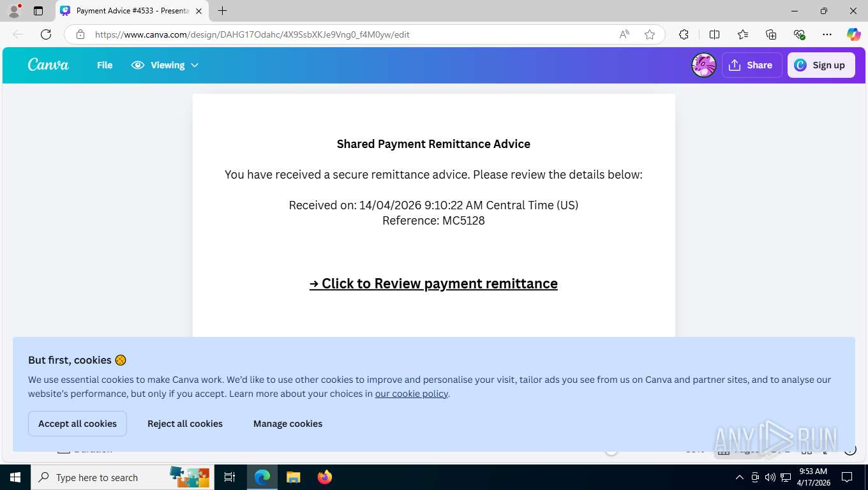This screenshot has height=490, width=868.
Task: Accept all cookies
Action: [77, 424]
